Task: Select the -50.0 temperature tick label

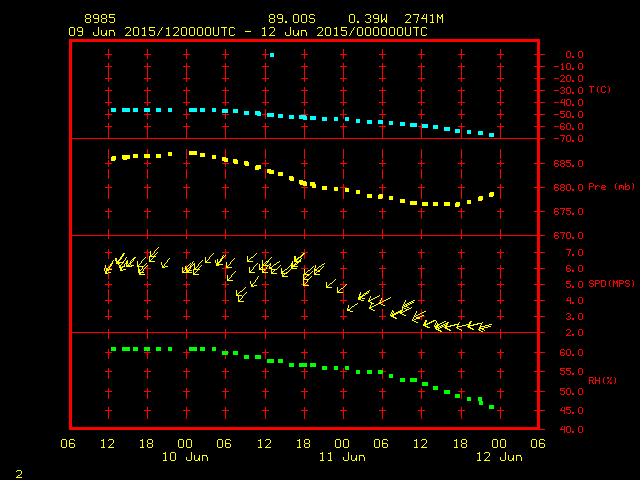Action: point(569,115)
